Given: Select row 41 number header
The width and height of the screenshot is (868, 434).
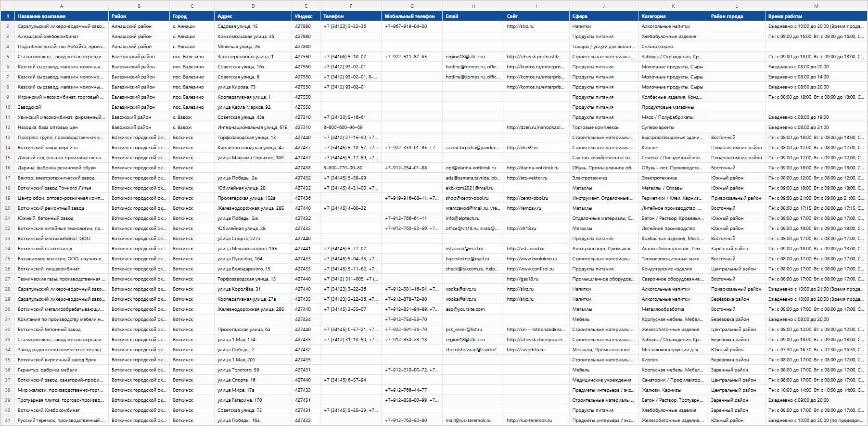Looking at the screenshot, I should (x=8, y=421).
